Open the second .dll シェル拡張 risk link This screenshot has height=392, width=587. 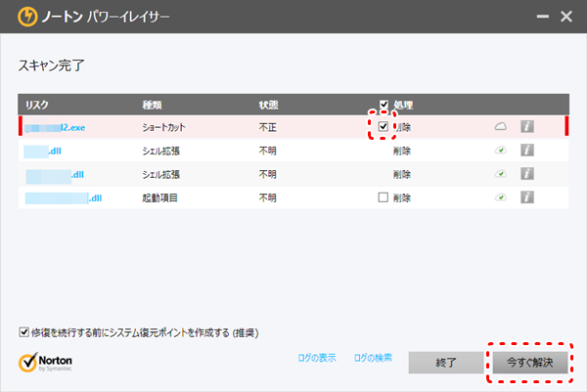pyautogui.click(x=55, y=175)
